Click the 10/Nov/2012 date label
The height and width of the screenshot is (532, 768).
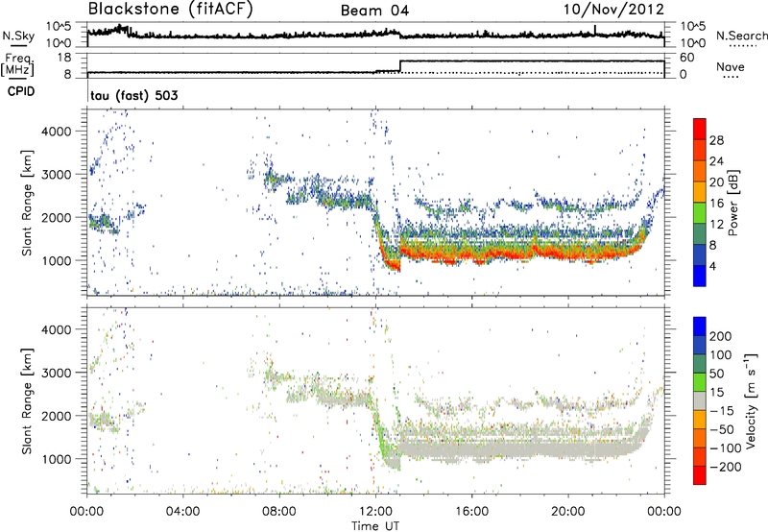(x=613, y=10)
